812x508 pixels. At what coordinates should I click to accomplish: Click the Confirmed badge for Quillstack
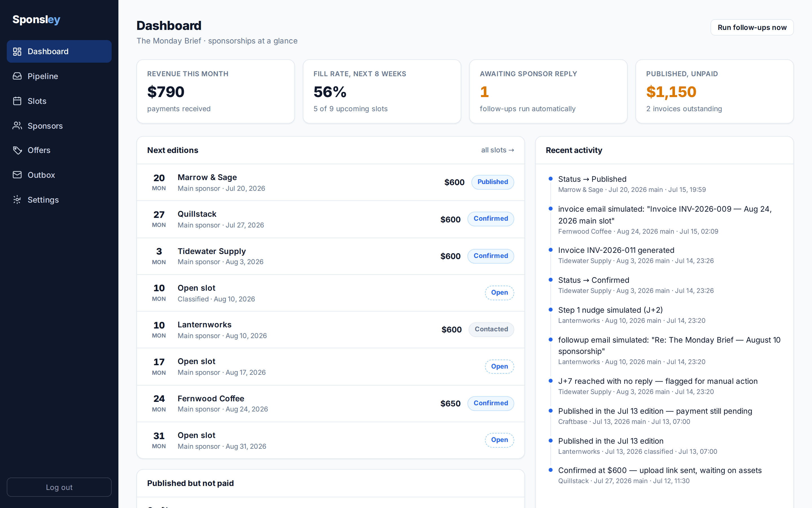click(491, 219)
